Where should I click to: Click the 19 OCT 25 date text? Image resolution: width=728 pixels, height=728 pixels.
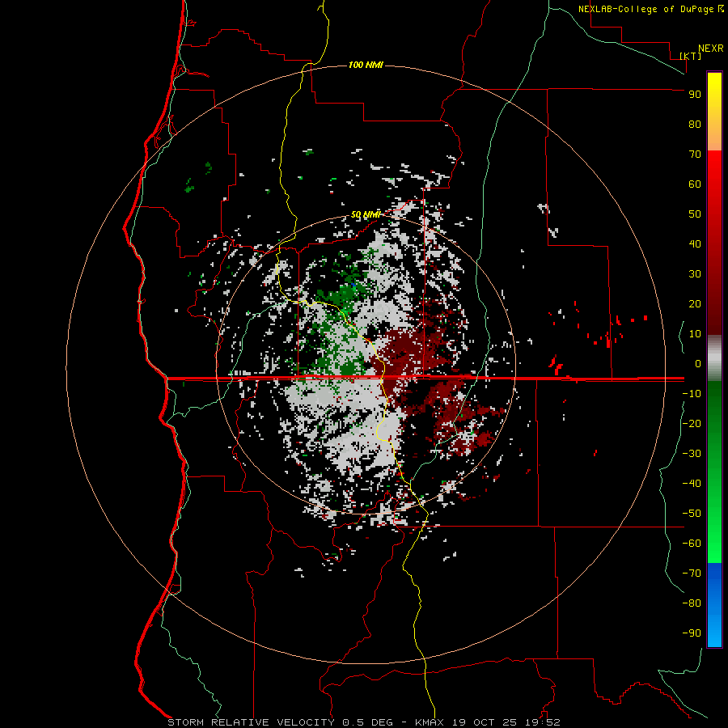tap(485, 722)
